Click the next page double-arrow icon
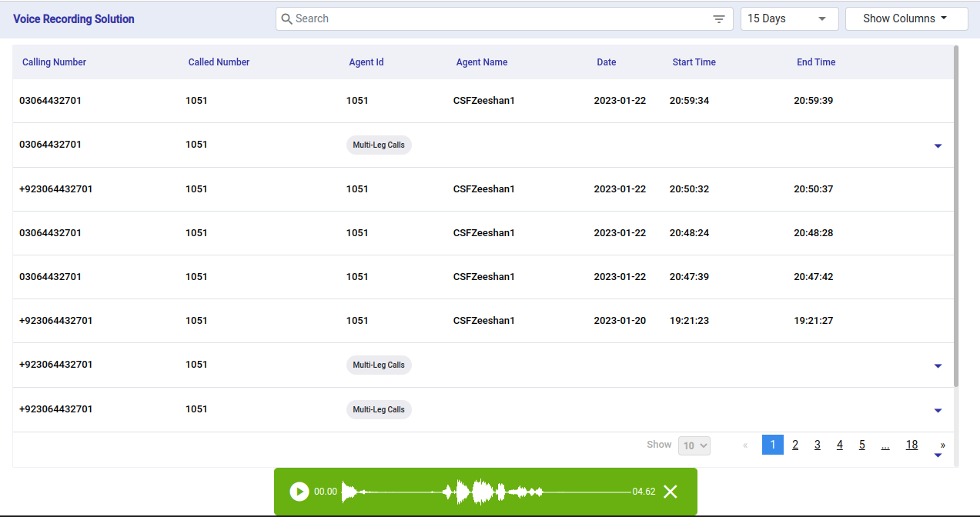 click(942, 445)
